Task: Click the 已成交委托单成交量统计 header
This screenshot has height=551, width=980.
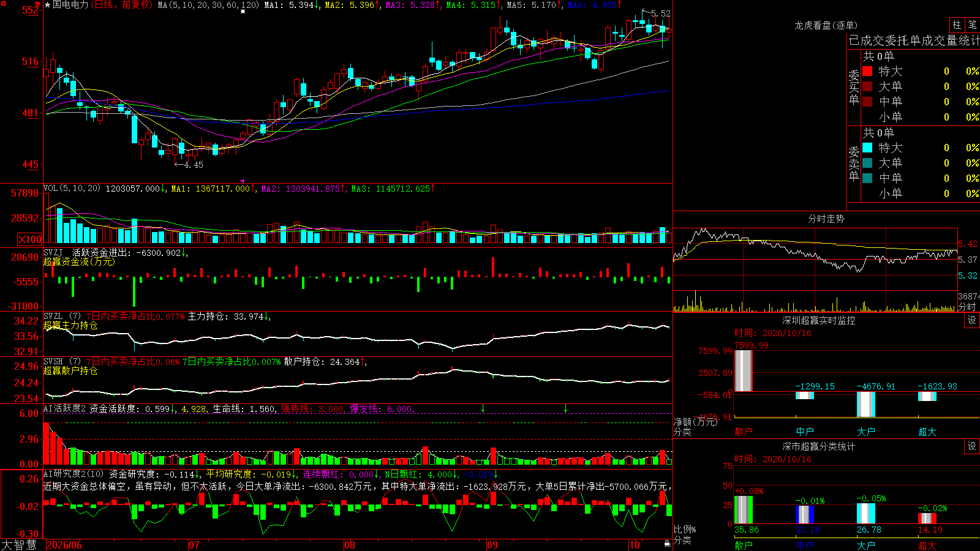Action: tap(914, 40)
